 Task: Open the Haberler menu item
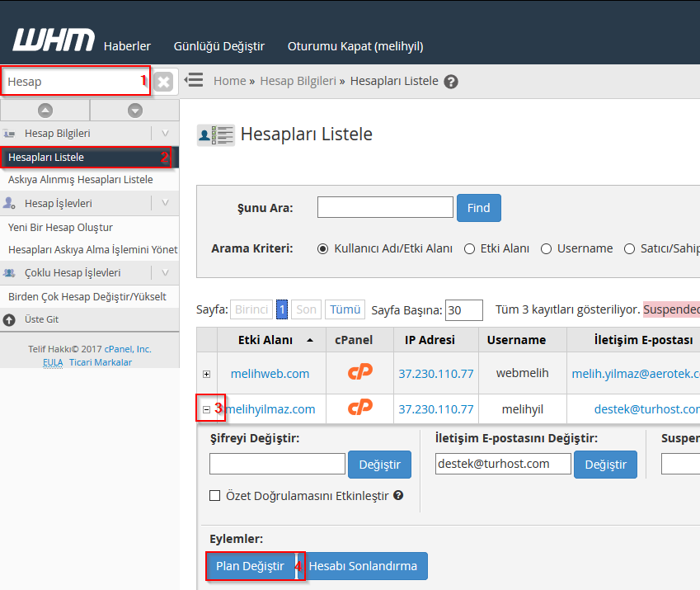tap(127, 46)
